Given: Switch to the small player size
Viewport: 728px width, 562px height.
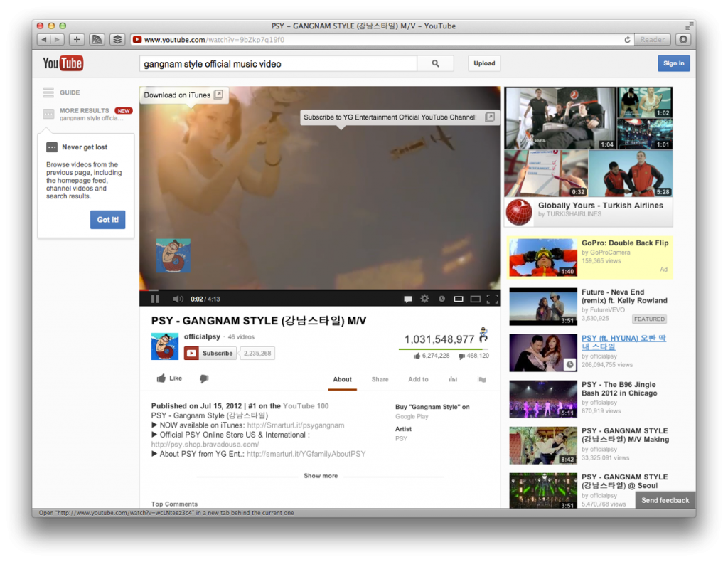Looking at the screenshot, I should pyautogui.click(x=459, y=299).
